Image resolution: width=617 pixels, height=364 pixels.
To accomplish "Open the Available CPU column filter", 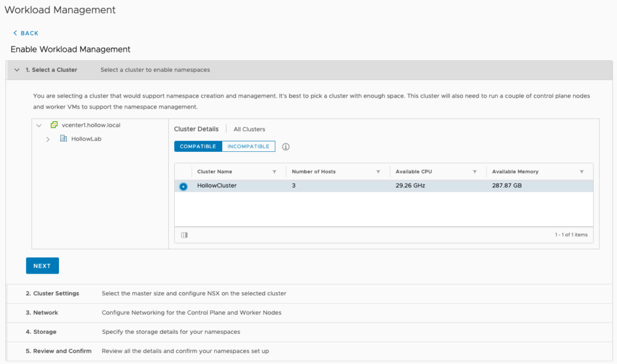I will click(x=475, y=172).
